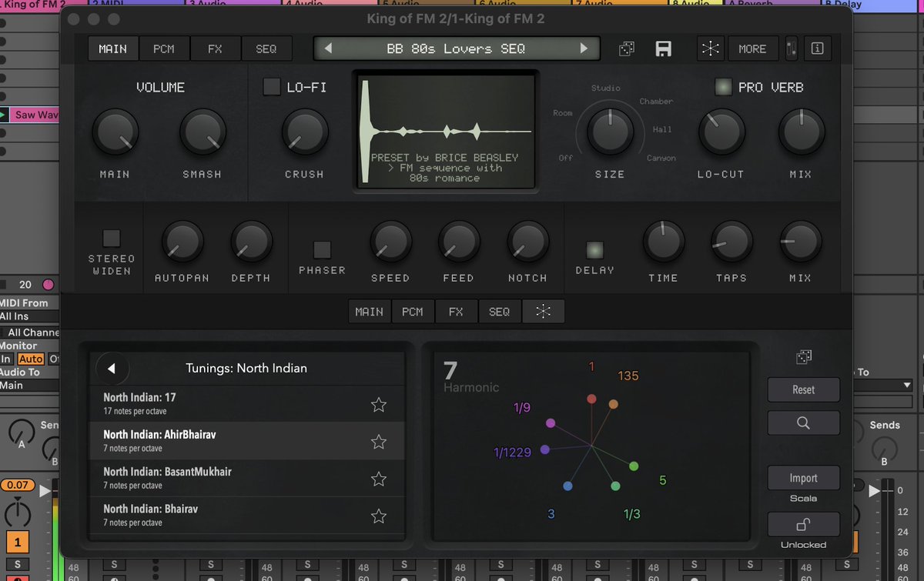Select North Indian: Bhairav tuning

(247, 515)
